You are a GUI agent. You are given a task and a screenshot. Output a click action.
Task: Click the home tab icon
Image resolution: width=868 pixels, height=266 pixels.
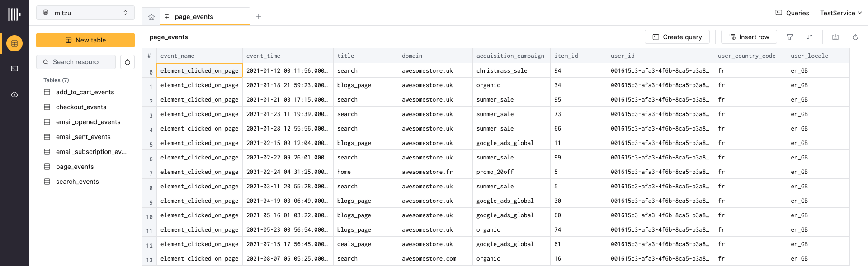coord(151,17)
